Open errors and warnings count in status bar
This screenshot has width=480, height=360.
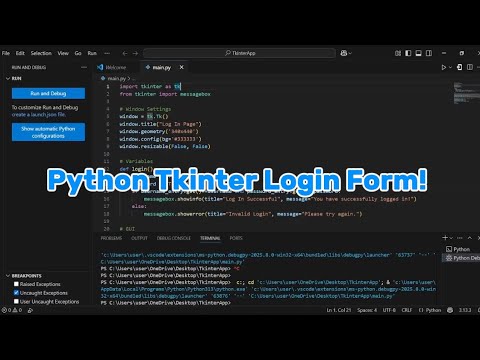12,310
